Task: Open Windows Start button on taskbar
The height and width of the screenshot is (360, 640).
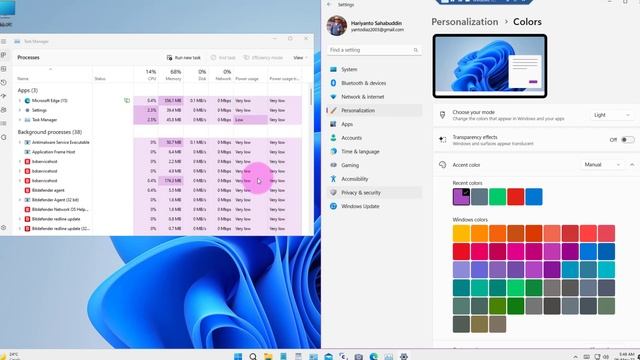Action: tap(238, 356)
